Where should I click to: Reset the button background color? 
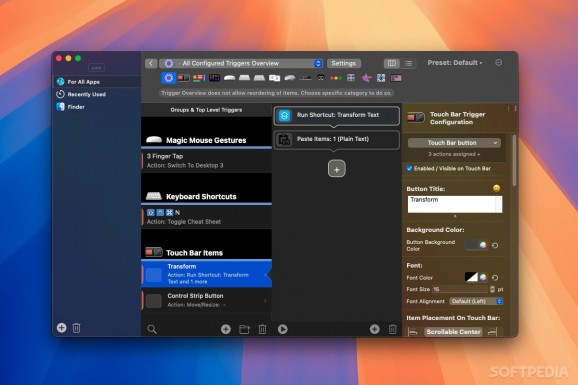[495, 245]
